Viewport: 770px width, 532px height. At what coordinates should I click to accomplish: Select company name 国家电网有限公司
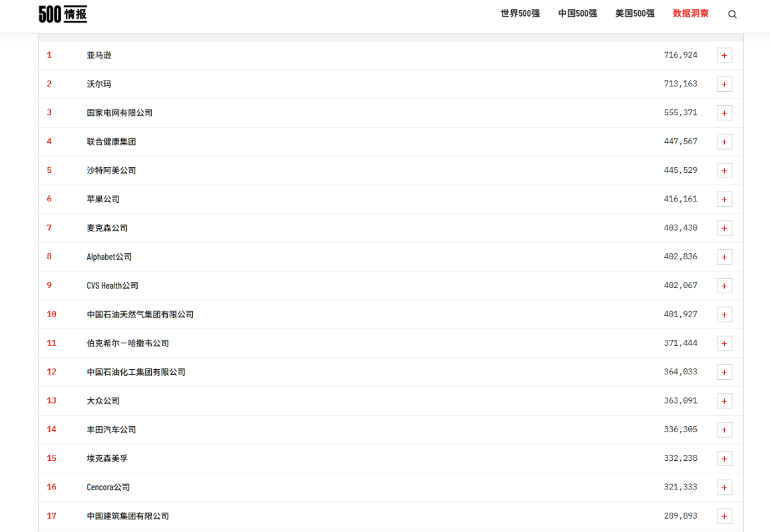pyautogui.click(x=119, y=113)
